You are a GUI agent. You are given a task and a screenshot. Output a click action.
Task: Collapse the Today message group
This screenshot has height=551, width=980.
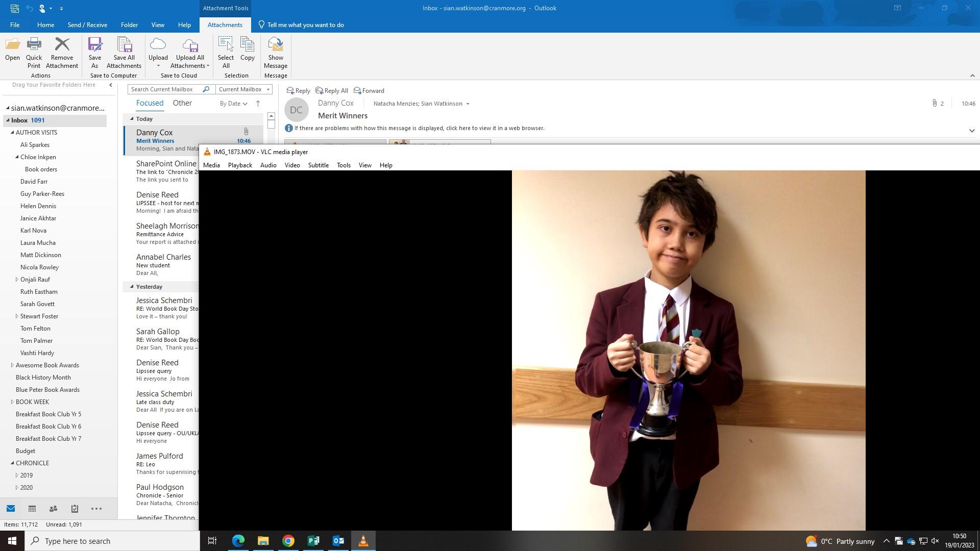pos(132,119)
